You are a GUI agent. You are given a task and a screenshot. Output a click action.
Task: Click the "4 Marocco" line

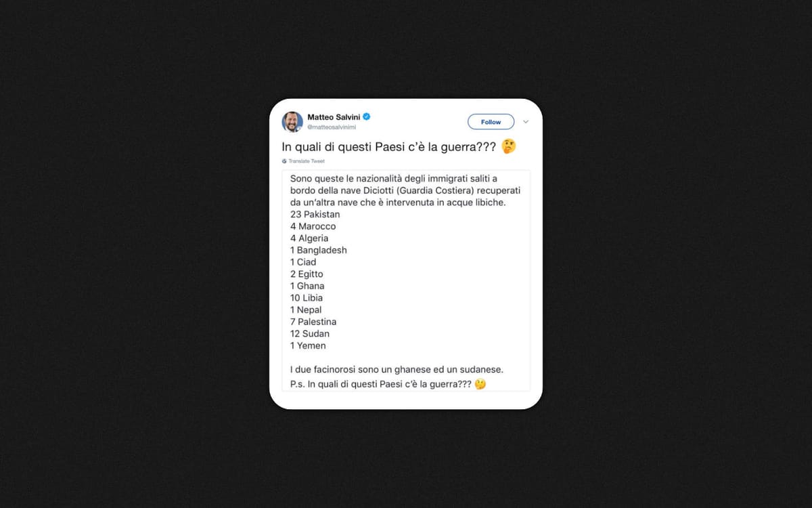(313, 226)
